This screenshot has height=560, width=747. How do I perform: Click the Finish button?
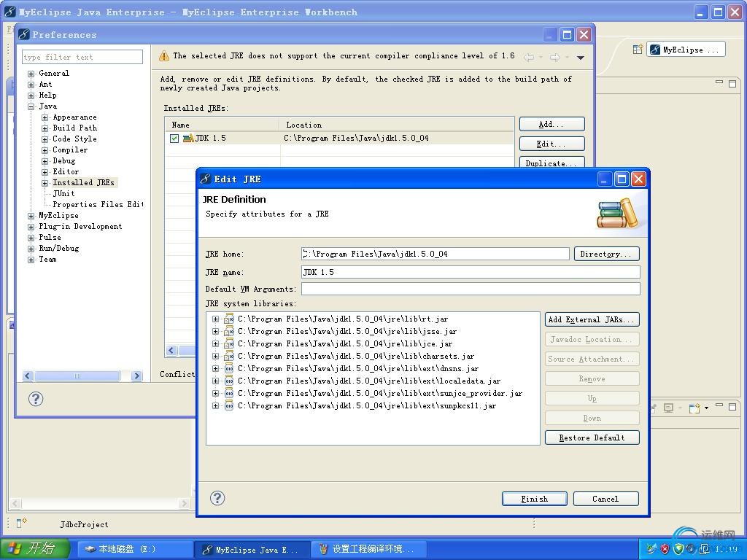pos(535,499)
